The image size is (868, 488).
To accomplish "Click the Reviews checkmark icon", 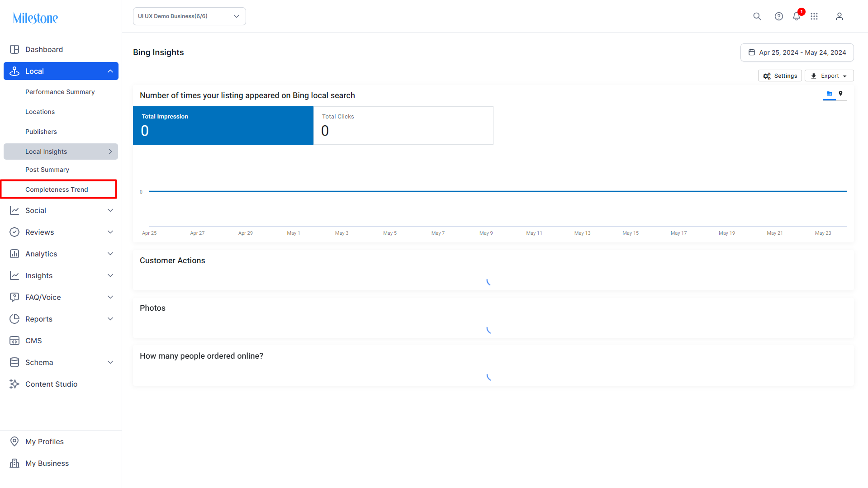I will [14, 232].
